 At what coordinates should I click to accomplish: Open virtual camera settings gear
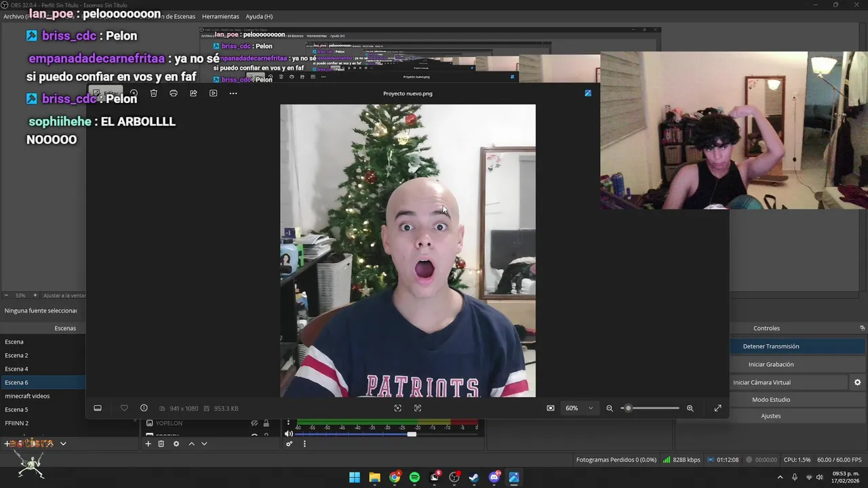[857, 382]
